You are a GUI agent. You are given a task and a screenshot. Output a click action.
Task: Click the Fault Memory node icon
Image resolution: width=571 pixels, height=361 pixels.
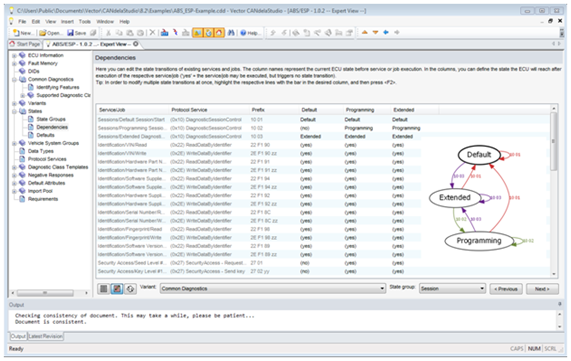point(22,63)
